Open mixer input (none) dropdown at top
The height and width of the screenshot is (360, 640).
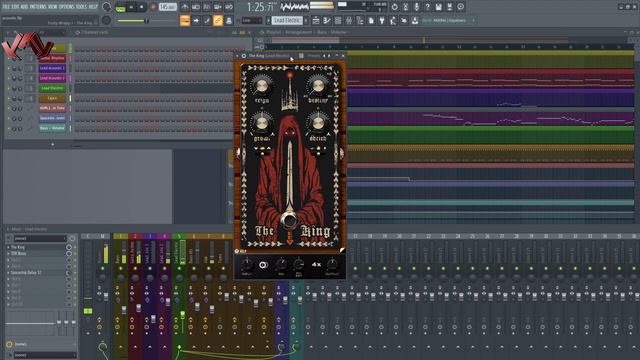[x=40, y=238]
